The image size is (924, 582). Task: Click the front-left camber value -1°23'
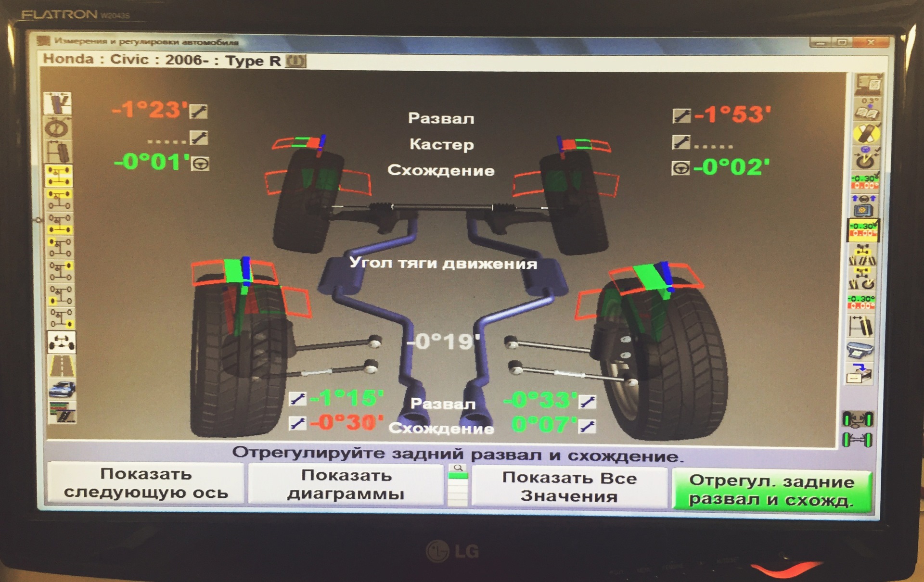point(150,110)
